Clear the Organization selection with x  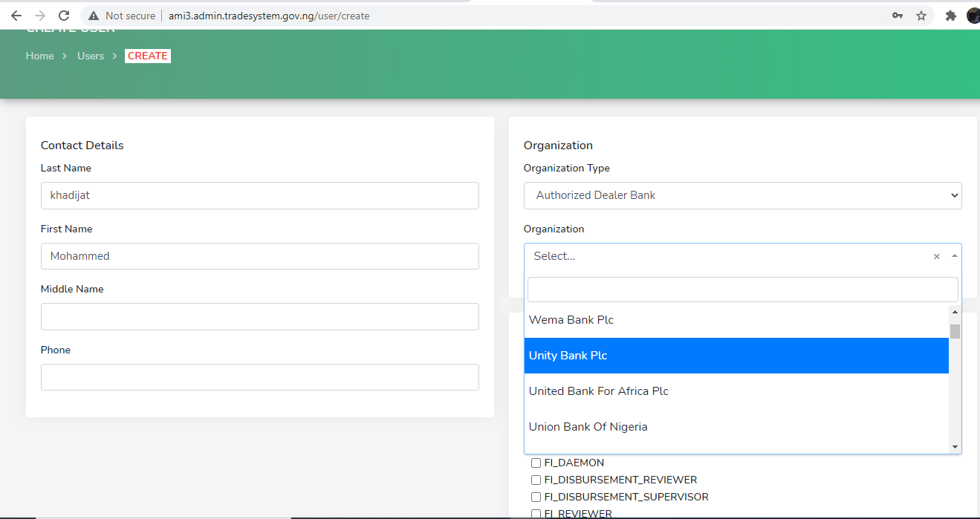pos(936,256)
